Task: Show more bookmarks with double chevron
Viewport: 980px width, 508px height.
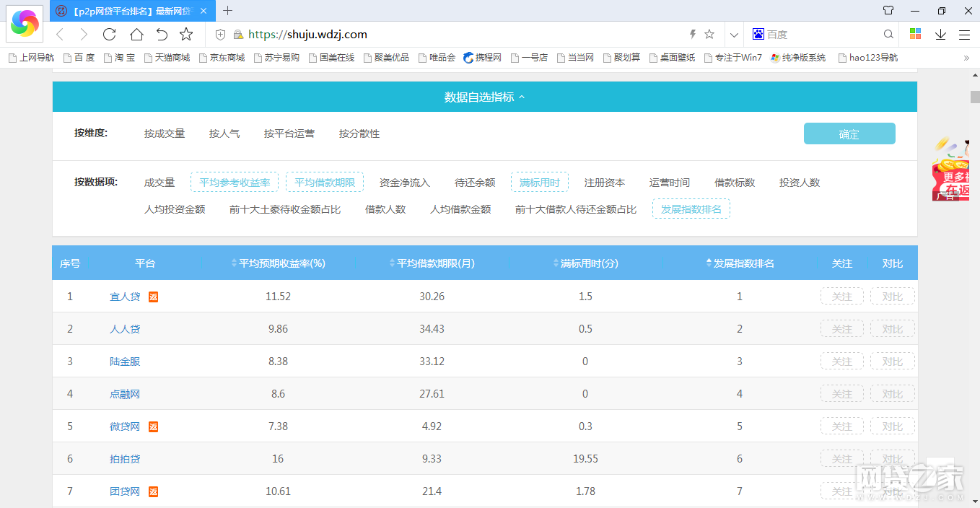Action: pyautogui.click(x=966, y=58)
